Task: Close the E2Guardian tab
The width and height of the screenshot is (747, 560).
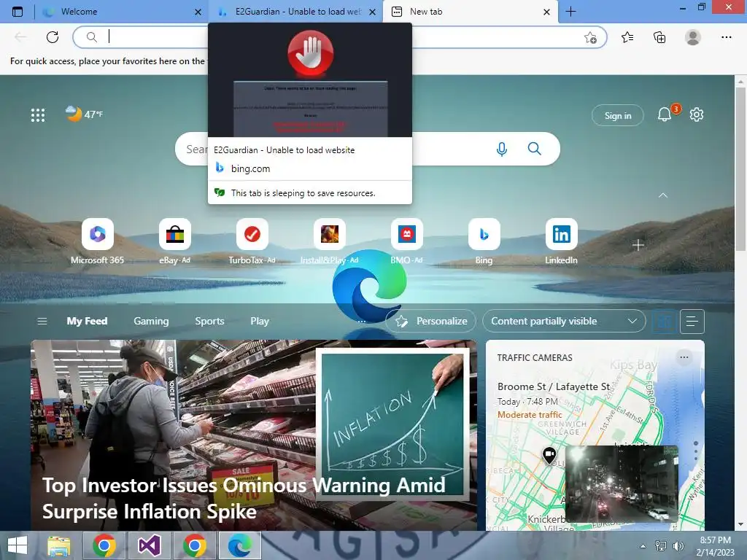Action: click(373, 12)
